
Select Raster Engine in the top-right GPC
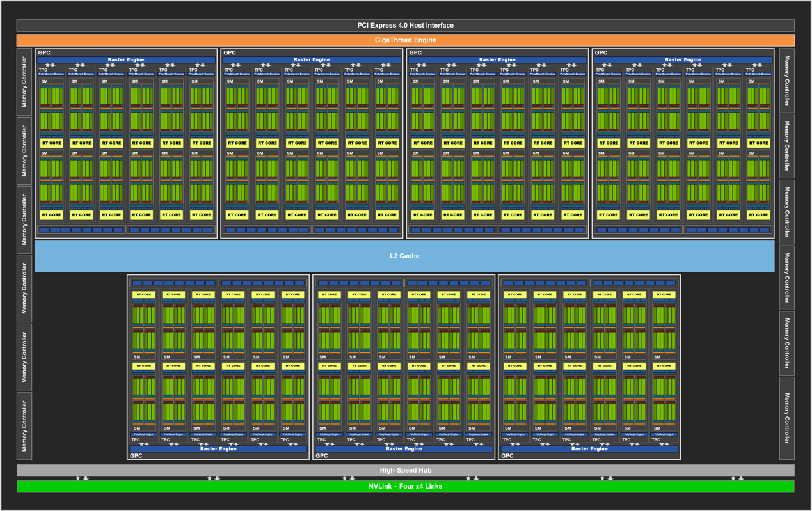(683, 60)
